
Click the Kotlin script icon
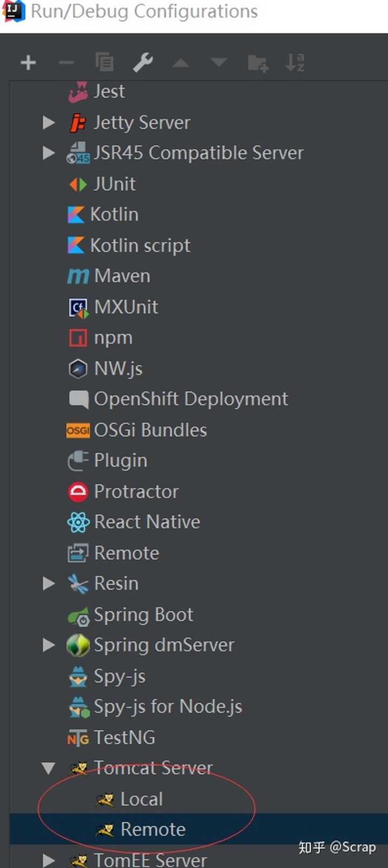point(76,245)
